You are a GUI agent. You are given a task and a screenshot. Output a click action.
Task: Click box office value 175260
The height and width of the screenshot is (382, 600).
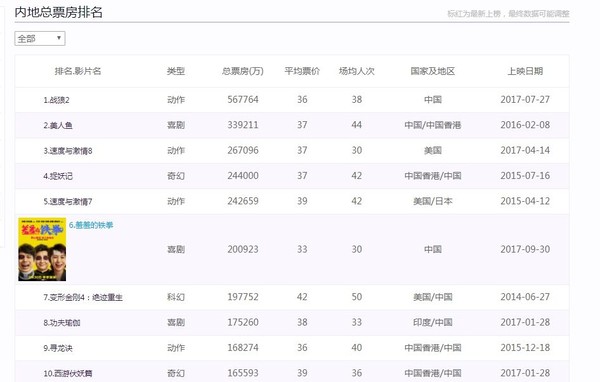coord(243,322)
